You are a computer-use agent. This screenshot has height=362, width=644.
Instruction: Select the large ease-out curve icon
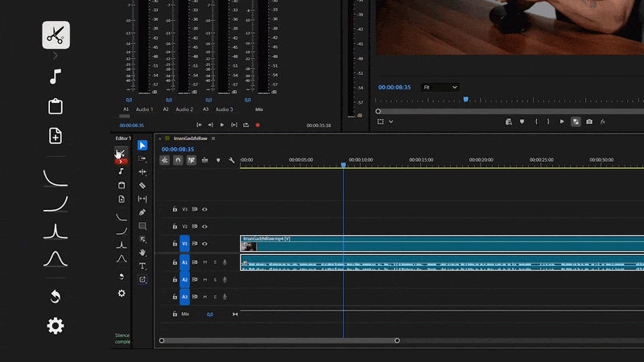coord(56,179)
